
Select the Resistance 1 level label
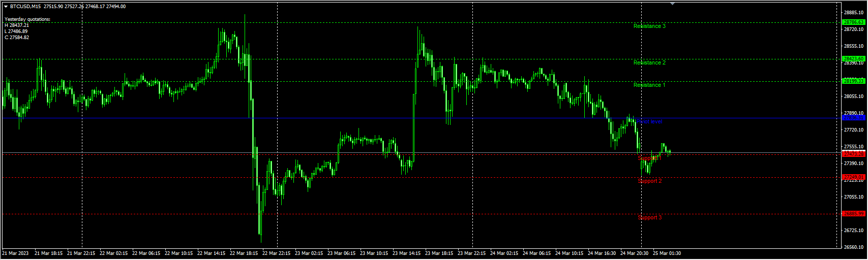(x=649, y=85)
